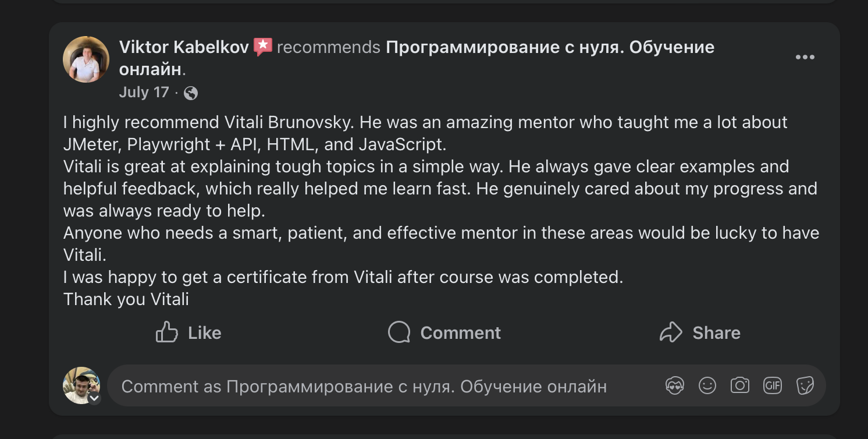
Task: Like Viktor Kabelkov's recommendation post
Action: point(188,332)
